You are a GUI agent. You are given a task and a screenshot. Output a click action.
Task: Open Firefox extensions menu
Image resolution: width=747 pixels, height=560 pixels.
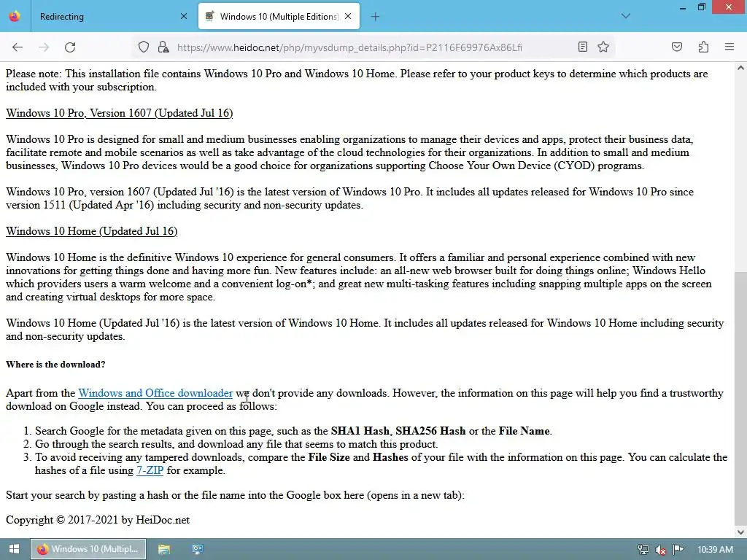coord(703,47)
